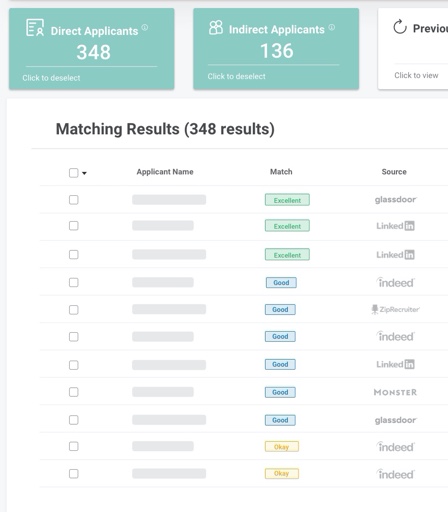Open info icon beside Direct Applicants
This screenshot has height=512, width=448.
coord(145,27)
